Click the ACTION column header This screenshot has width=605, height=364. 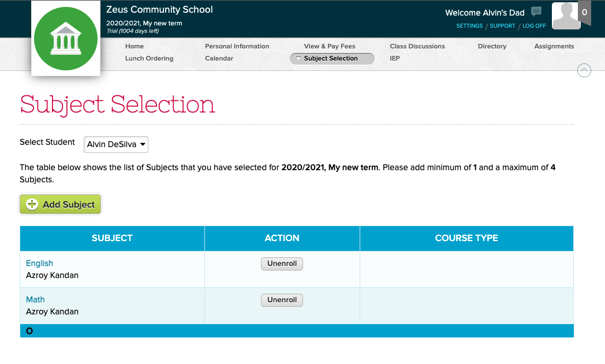(282, 238)
